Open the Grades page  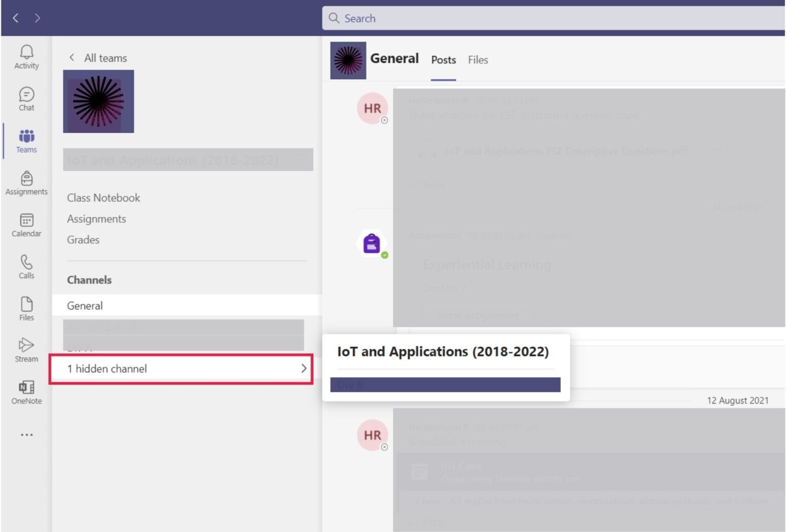coord(83,240)
